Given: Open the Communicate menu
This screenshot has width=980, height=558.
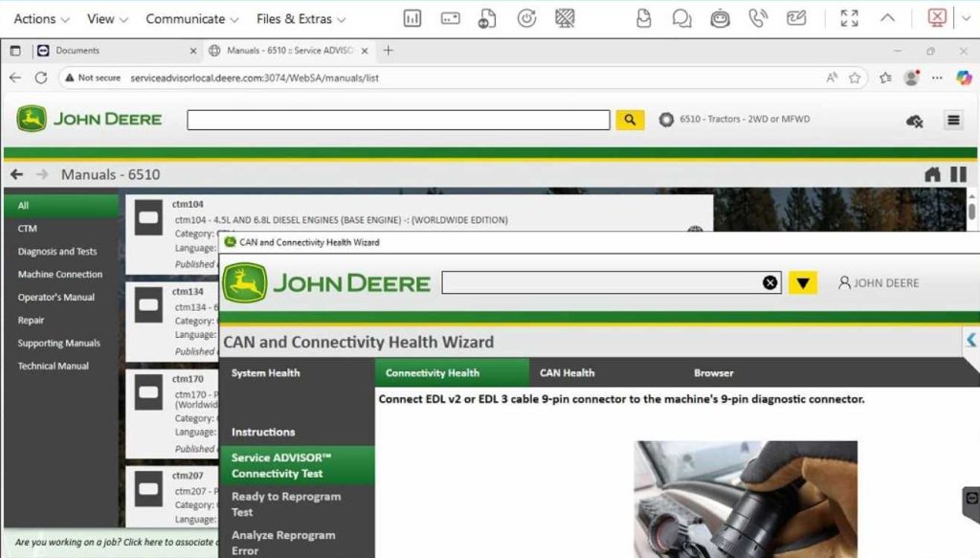Looking at the screenshot, I should (x=191, y=19).
